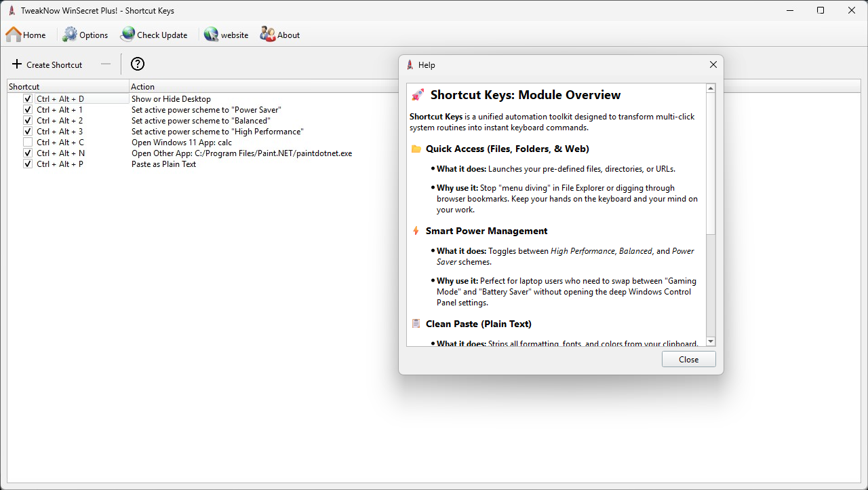868x490 pixels.
Task: Click the Help scrollbar down arrow
Action: click(711, 341)
